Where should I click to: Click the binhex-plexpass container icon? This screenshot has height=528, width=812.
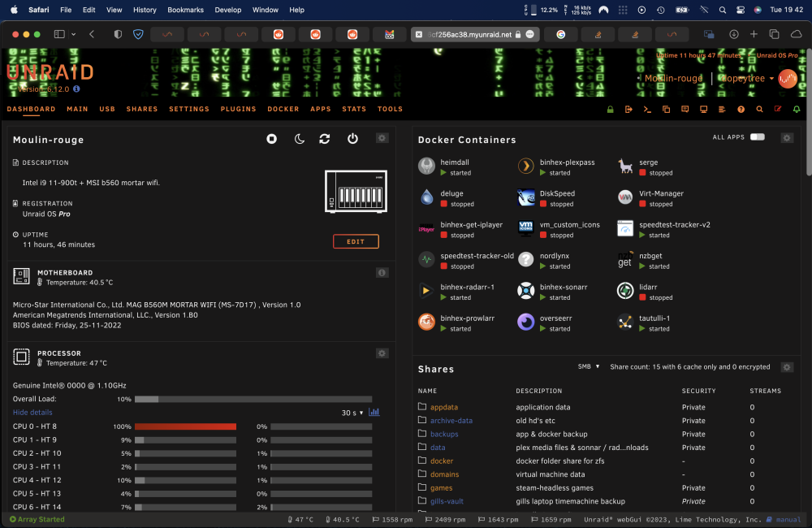(x=526, y=166)
